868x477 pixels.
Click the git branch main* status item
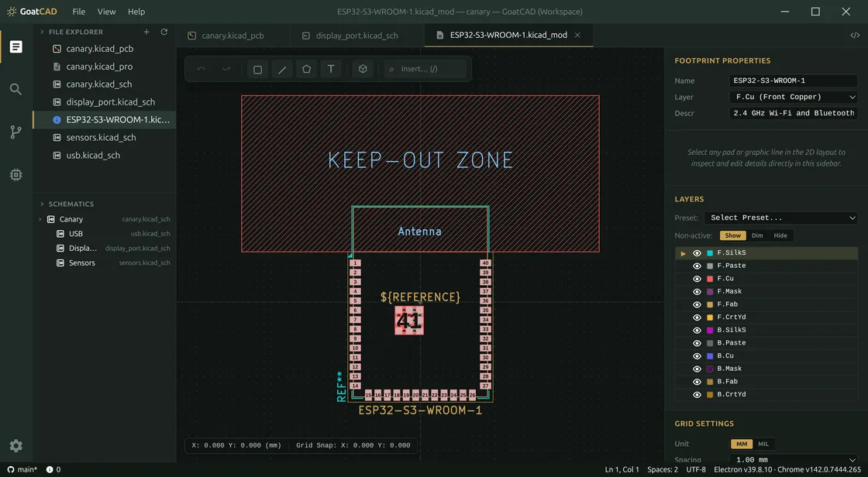coord(22,469)
